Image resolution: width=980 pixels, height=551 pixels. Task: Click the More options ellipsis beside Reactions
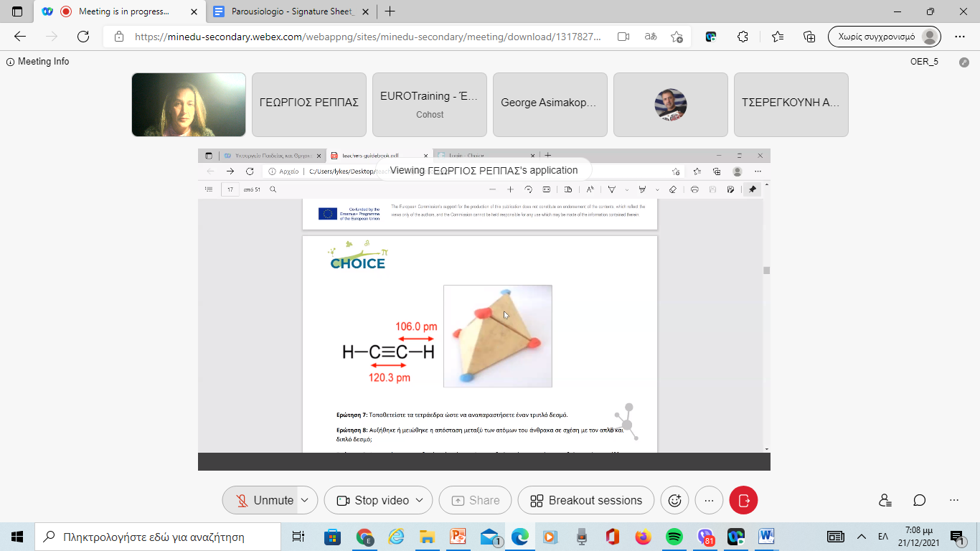click(709, 500)
